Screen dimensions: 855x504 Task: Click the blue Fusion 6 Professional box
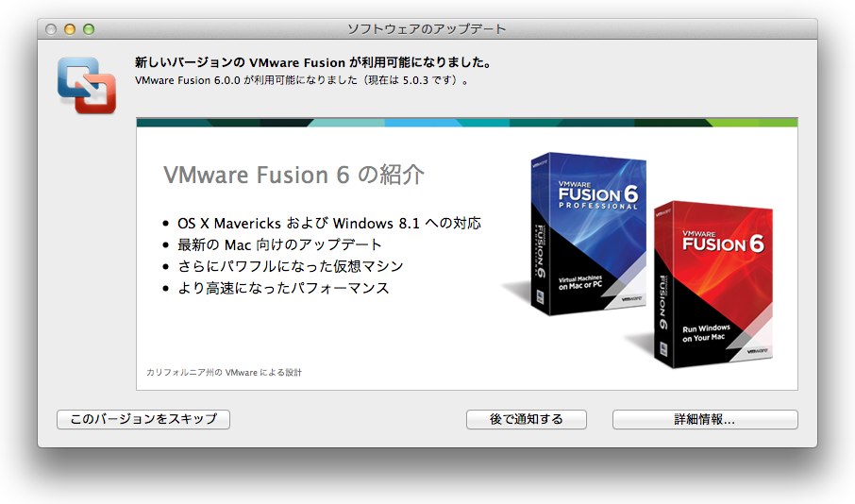pyautogui.click(x=588, y=233)
